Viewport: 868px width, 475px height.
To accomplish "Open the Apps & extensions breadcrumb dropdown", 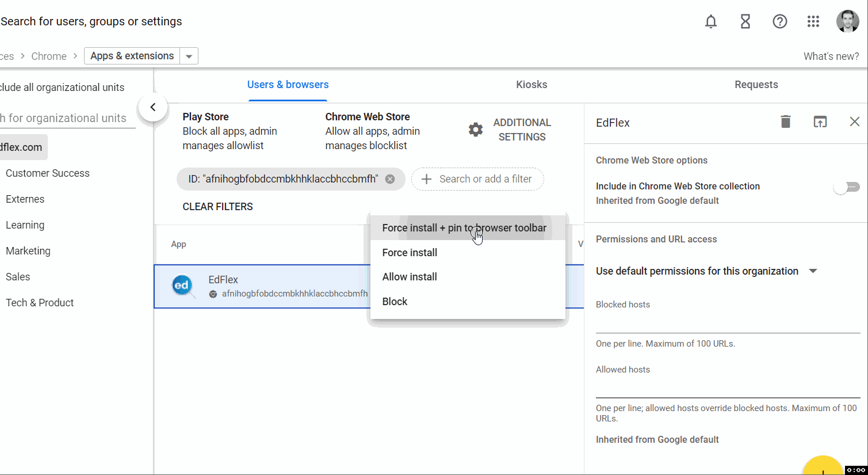I will (189, 56).
